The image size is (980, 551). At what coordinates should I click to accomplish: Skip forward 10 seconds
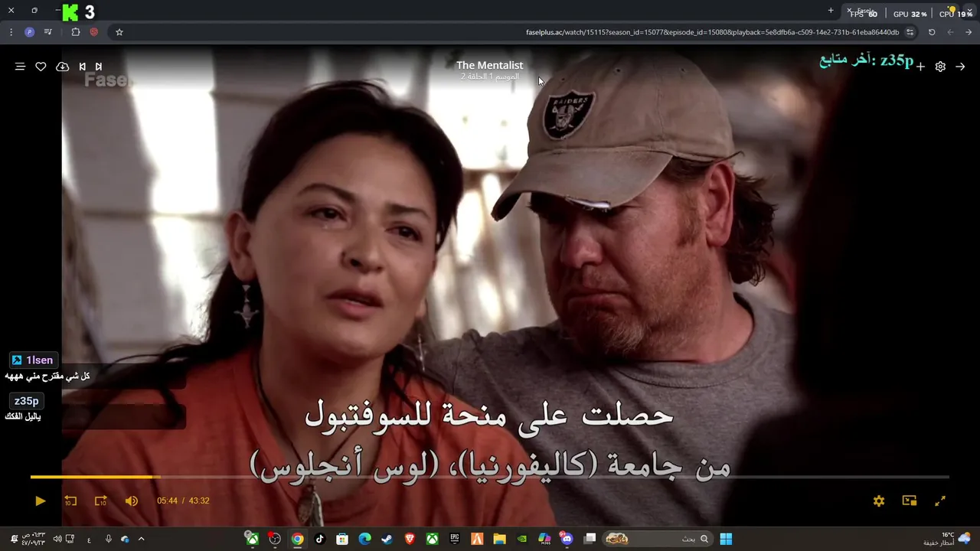101,500
